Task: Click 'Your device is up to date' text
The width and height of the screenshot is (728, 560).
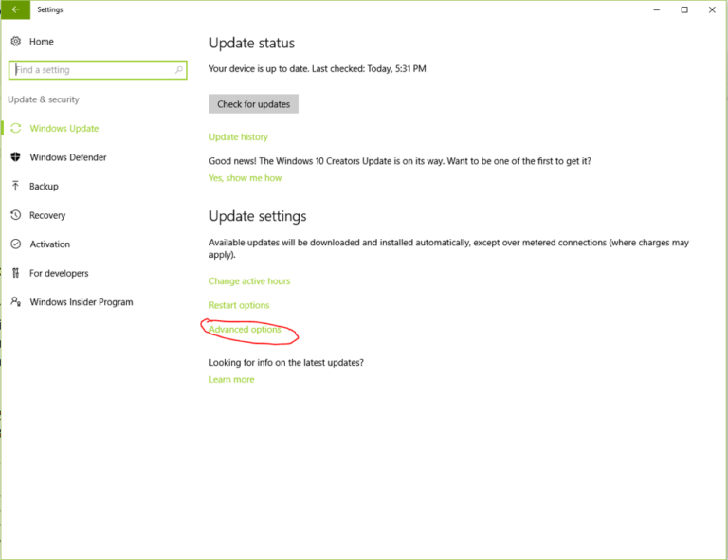Action: [x=318, y=68]
